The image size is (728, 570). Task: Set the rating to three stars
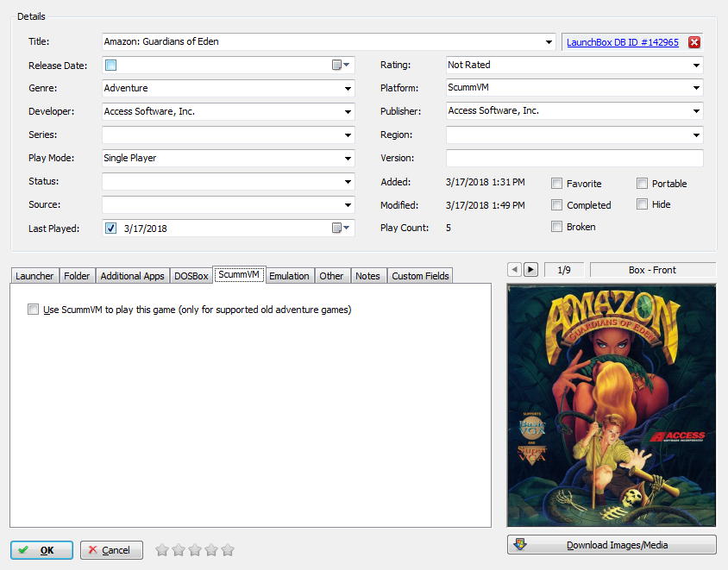pos(195,550)
